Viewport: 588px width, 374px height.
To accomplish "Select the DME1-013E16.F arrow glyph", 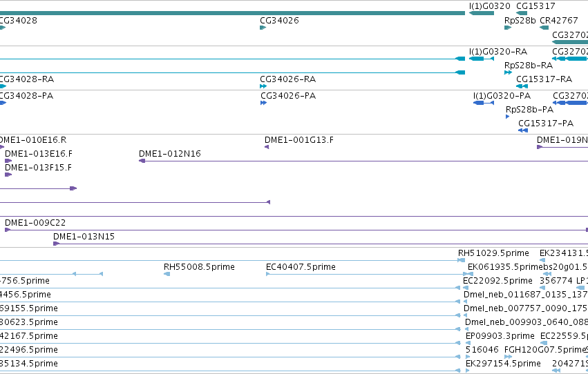I will click(x=8, y=161).
